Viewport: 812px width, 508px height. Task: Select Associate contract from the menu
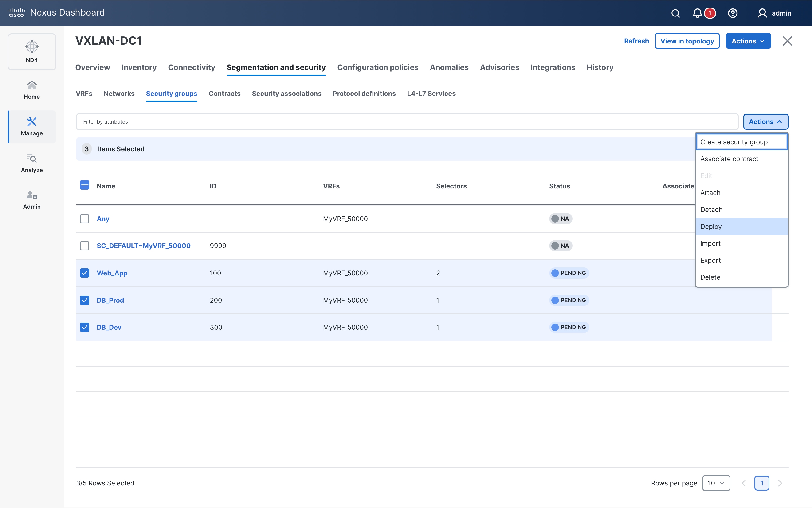[x=741, y=159]
